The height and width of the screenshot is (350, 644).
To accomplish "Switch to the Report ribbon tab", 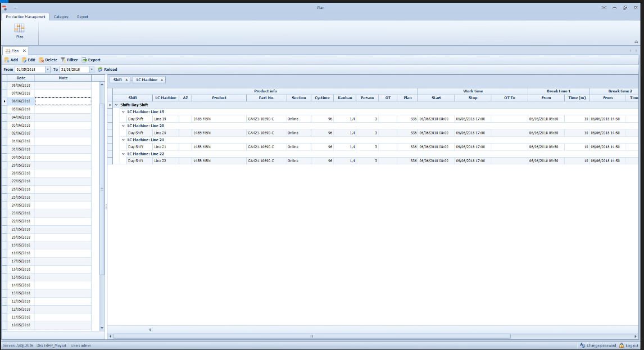I will pos(83,17).
